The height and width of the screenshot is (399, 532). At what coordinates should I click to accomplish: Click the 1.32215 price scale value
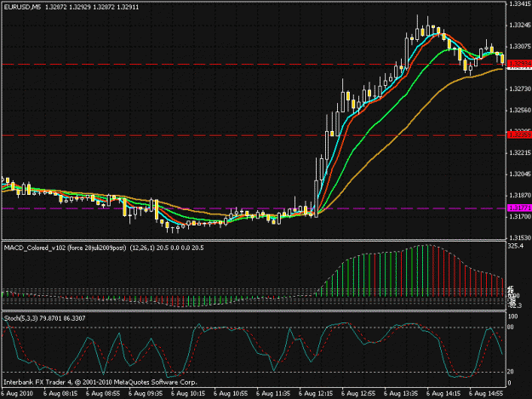point(519,153)
